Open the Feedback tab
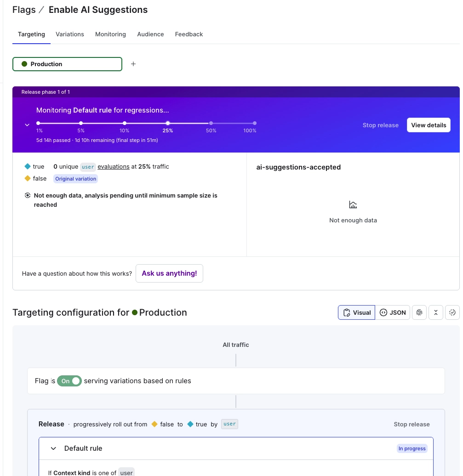Image resolution: width=463 pixels, height=476 pixels. (x=189, y=34)
